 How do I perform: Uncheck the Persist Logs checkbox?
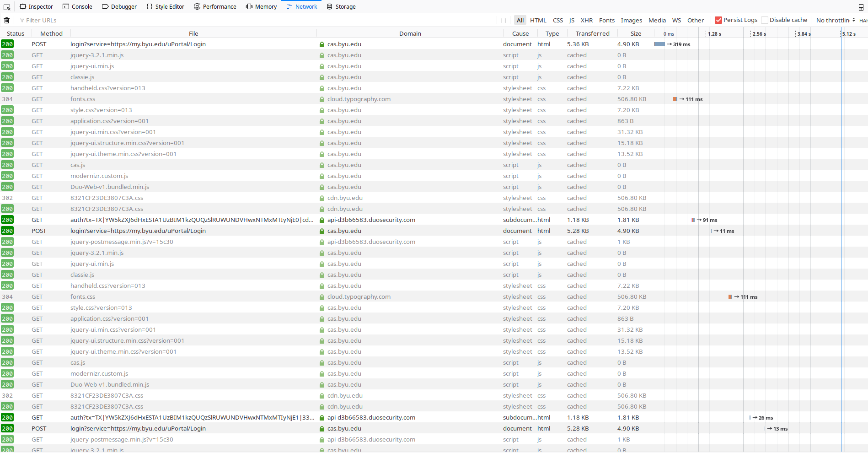[719, 20]
